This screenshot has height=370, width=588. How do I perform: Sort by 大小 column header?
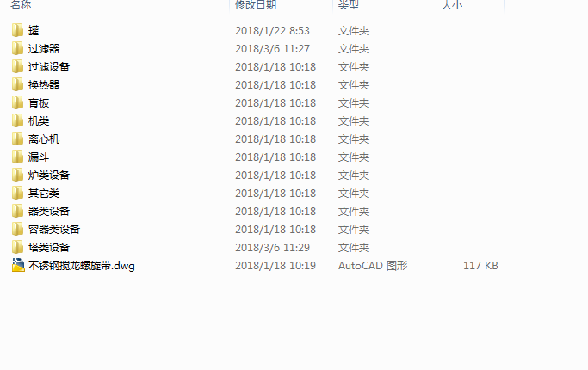452,5
